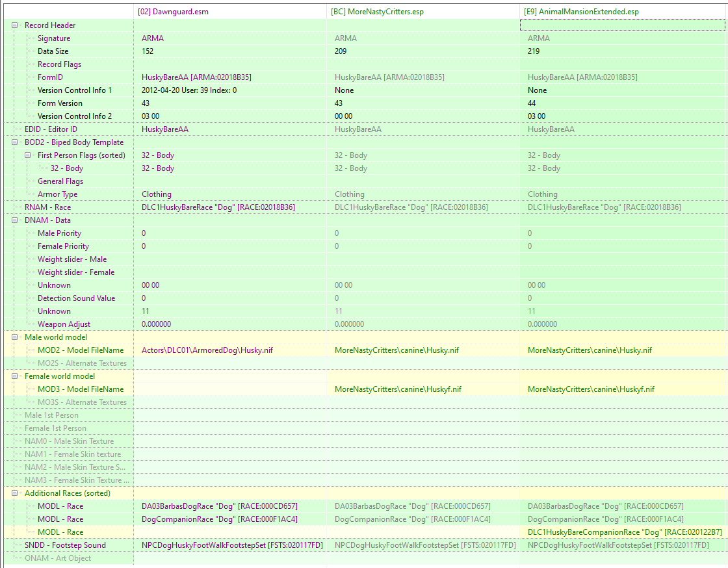Select the Form Version row label

(x=60, y=103)
